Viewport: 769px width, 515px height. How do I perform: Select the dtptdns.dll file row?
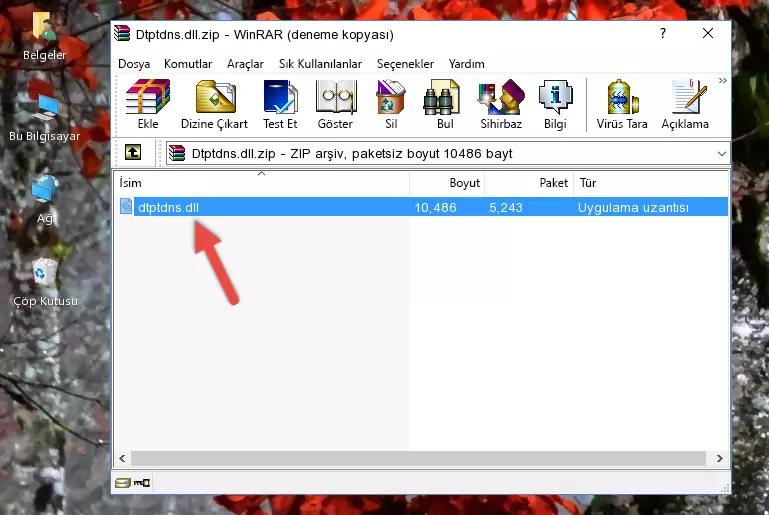click(422, 207)
